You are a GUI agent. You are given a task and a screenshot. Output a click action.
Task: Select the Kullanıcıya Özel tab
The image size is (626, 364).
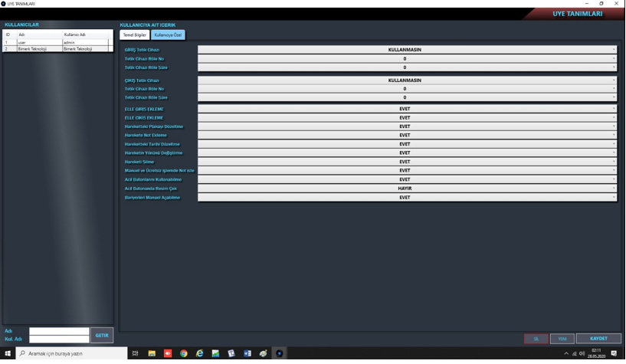(168, 35)
